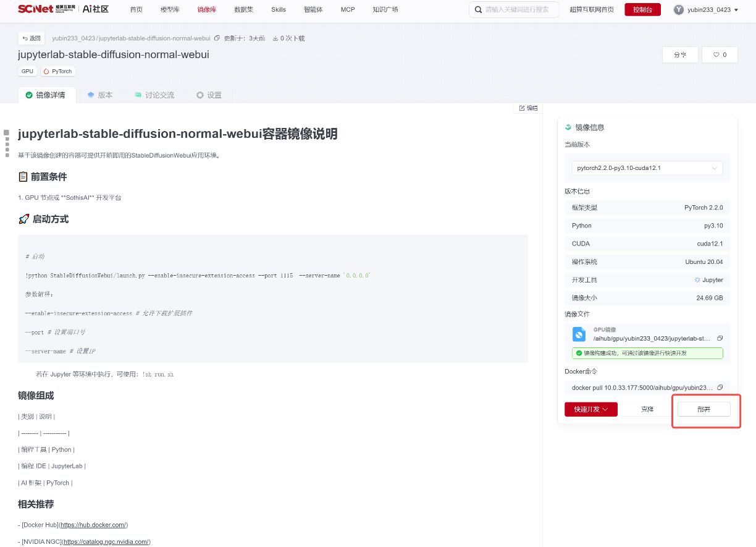The height and width of the screenshot is (547, 756).
Task: Switch to the 设置 tab
Action: coord(209,95)
